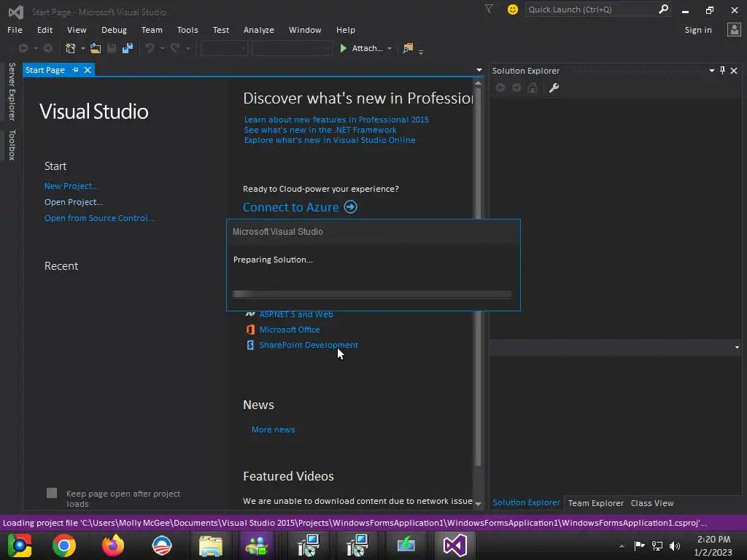The image size is (747, 560).
Task: Click the Solution Explorer Properties wrench icon
Action: pos(554,87)
